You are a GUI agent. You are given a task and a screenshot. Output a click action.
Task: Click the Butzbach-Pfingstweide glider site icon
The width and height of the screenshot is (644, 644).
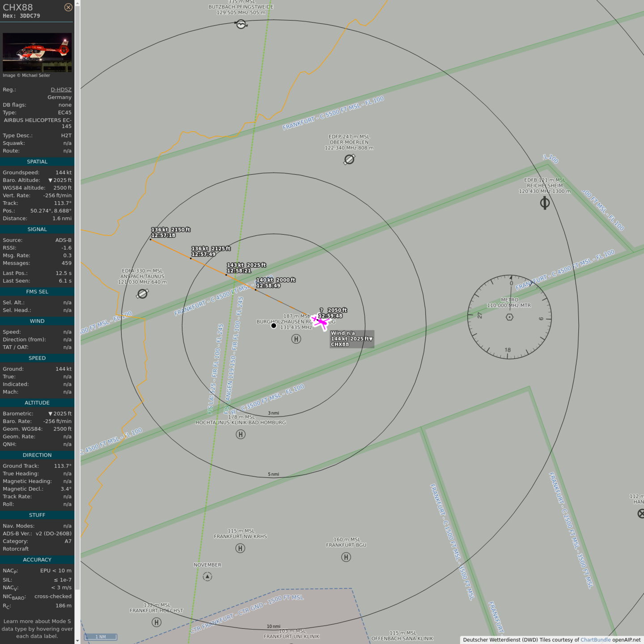pos(241,25)
